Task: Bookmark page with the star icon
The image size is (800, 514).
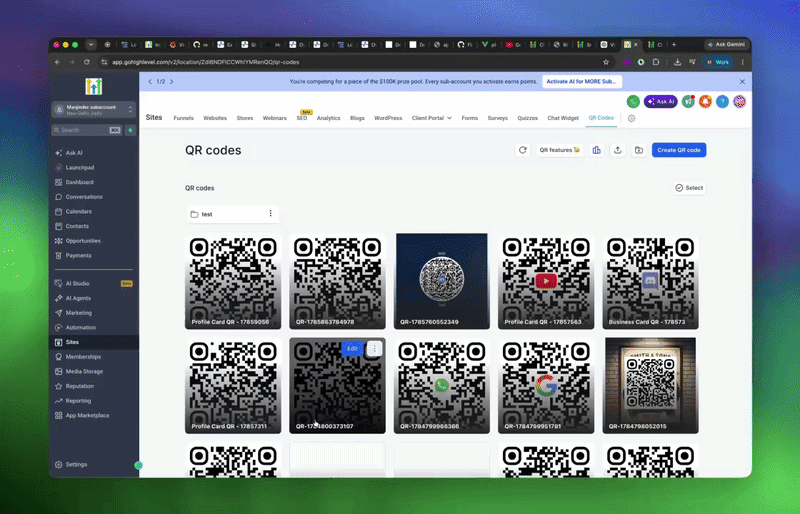Action: [x=606, y=62]
